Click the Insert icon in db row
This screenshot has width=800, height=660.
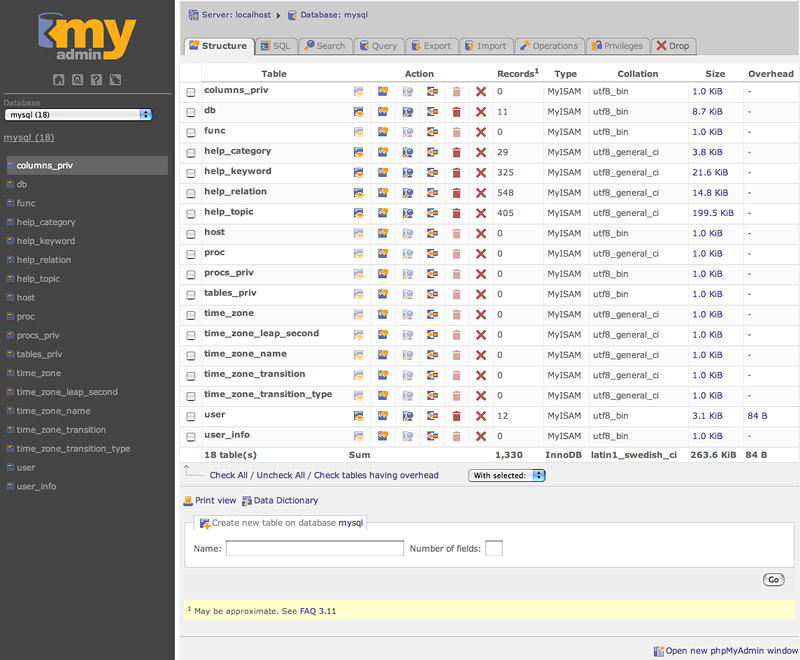coord(432,112)
